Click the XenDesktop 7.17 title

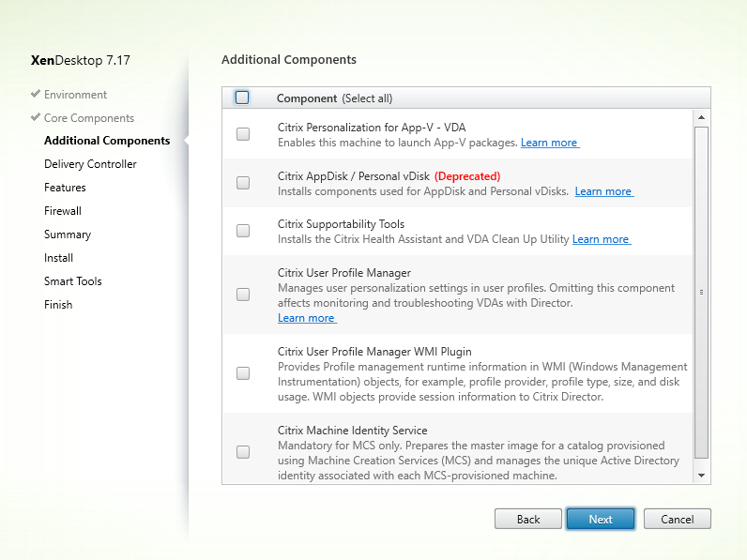click(x=81, y=60)
